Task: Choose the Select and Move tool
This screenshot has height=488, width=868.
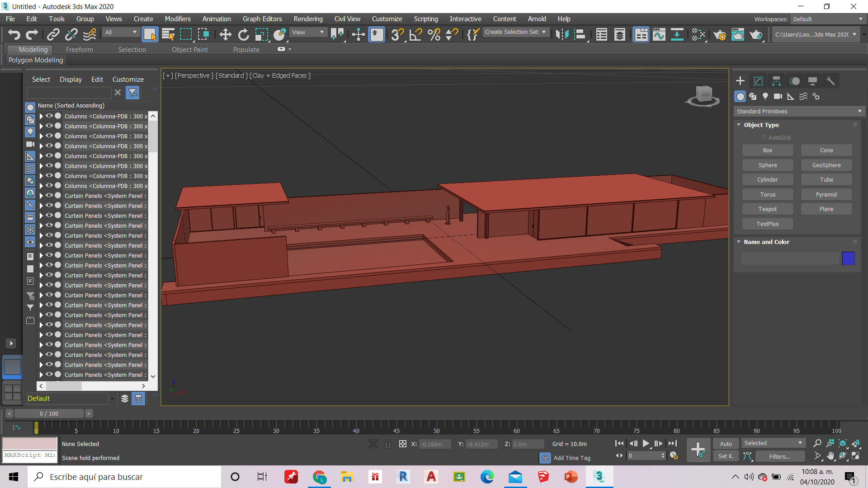Action: point(225,34)
